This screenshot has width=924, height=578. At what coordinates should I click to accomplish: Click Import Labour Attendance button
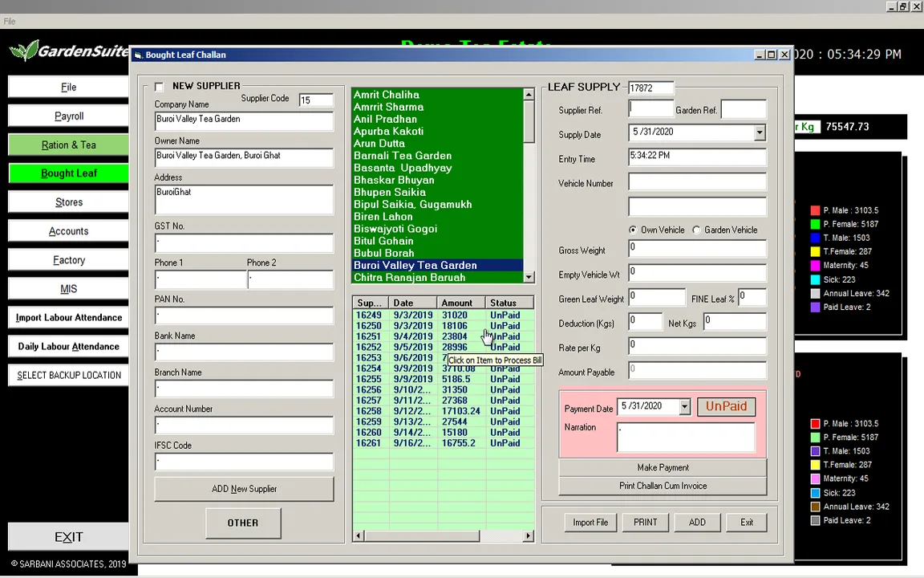click(x=68, y=317)
